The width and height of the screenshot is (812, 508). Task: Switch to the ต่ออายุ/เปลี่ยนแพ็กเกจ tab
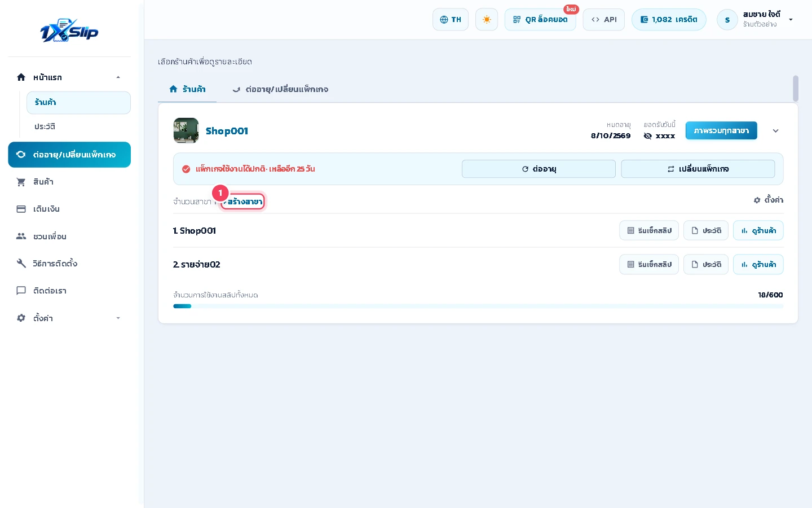280,89
